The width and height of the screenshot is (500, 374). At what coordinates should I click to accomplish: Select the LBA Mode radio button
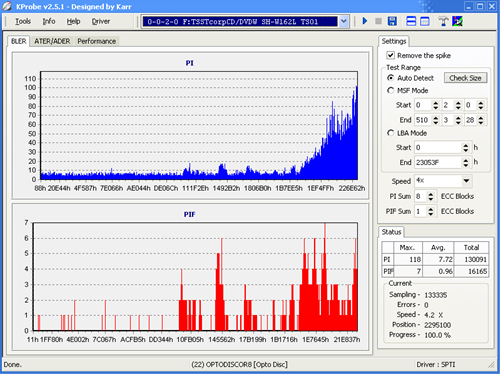(x=390, y=133)
